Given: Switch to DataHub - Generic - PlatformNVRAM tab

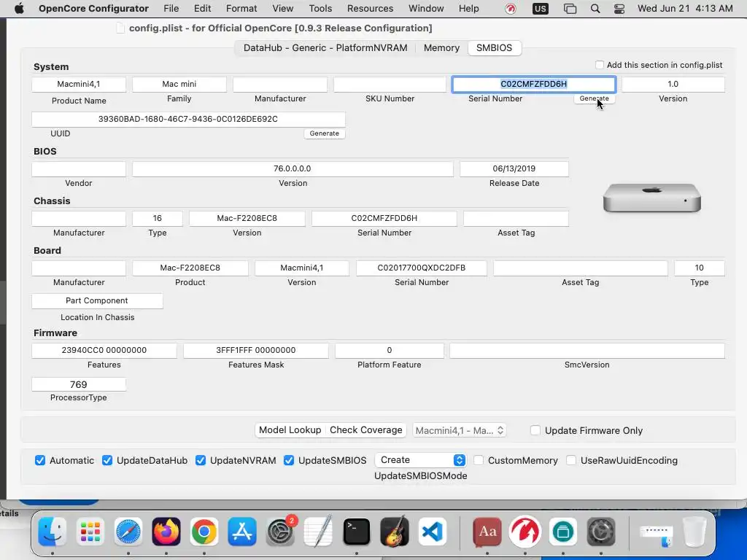Looking at the screenshot, I should [x=325, y=47].
